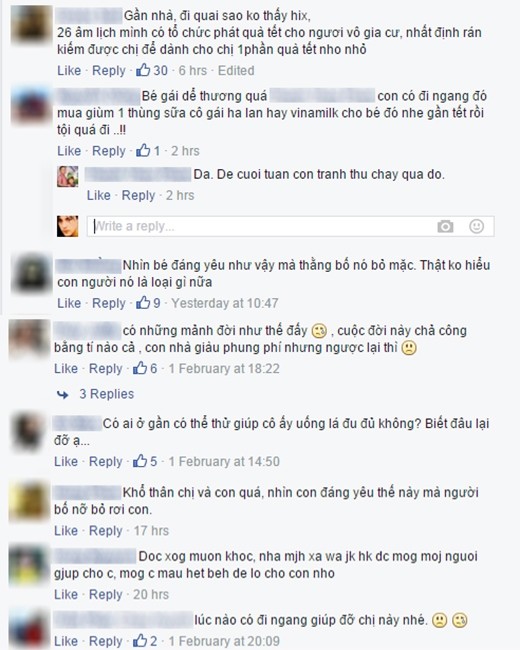Open Edited history of first comment

click(x=236, y=70)
